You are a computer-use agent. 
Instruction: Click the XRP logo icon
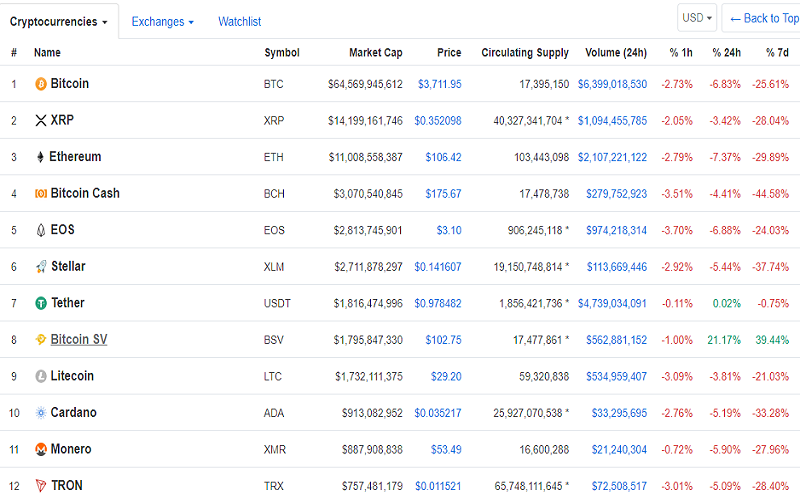coord(41,120)
